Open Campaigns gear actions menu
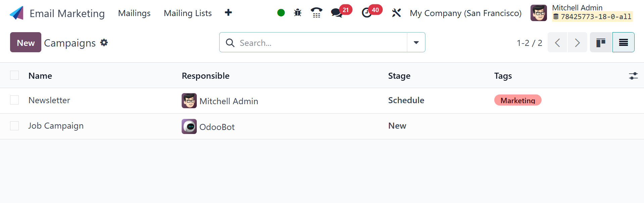 tap(104, 43)
